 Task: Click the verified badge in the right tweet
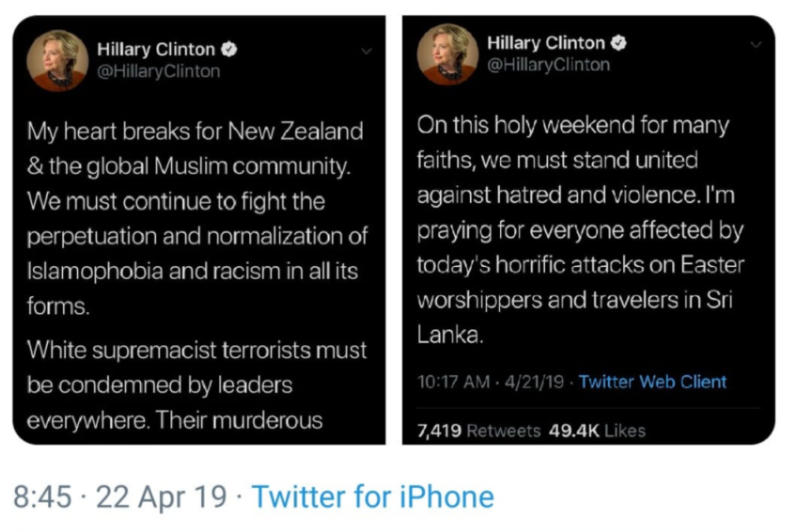pyautogui.click(x=619, y=43)
